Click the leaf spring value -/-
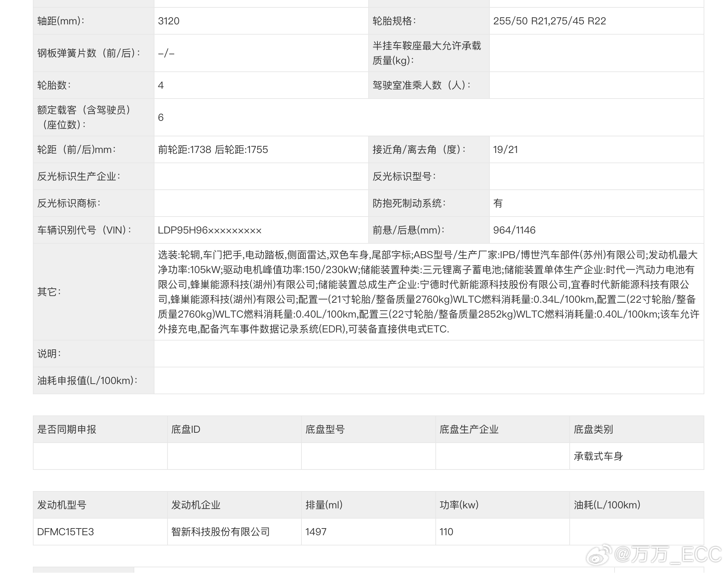Screen dimensions: 728x573 coord(166,53)
